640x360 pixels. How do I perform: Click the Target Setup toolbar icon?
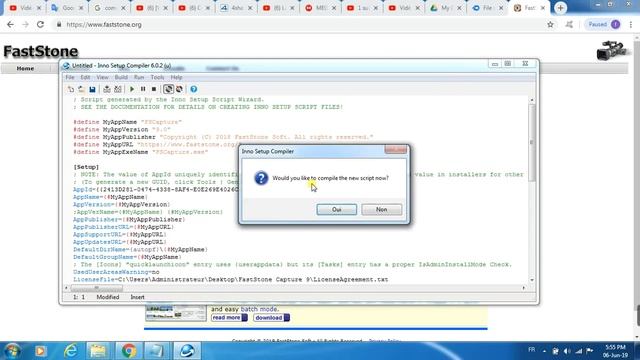(x=168, y=89)
